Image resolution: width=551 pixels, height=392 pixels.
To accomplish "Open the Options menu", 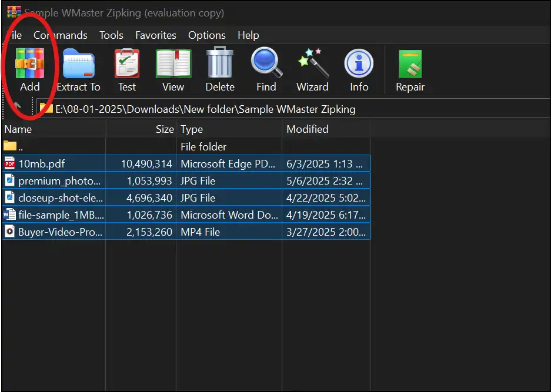I will 207,35.
